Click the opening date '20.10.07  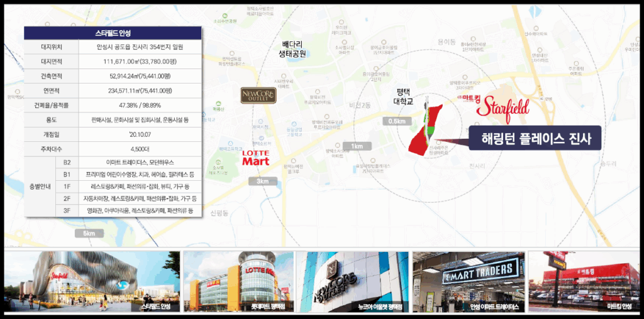pos(140,134)
